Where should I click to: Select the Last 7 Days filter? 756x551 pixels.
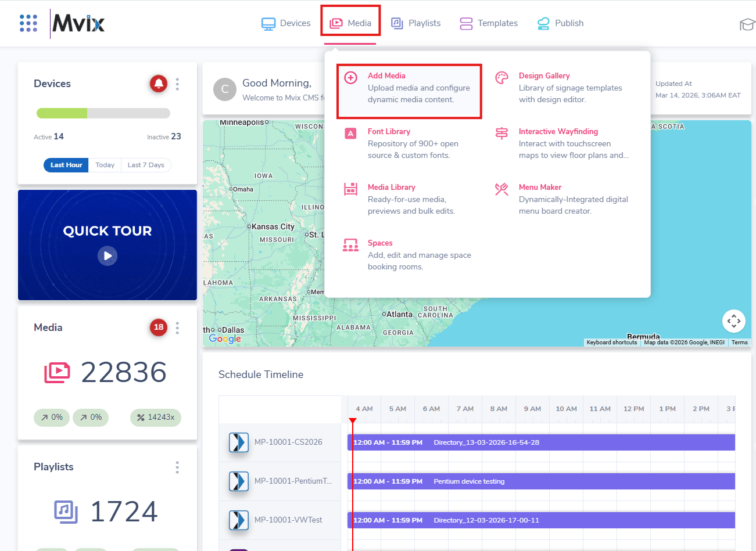146,165
